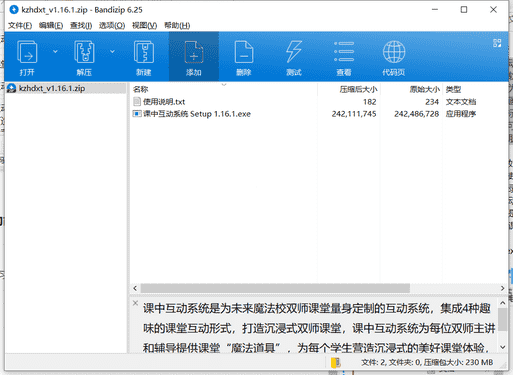Click comment pane scroll down arrow
This screenshot has height=375, width=513.
point(502,347)
